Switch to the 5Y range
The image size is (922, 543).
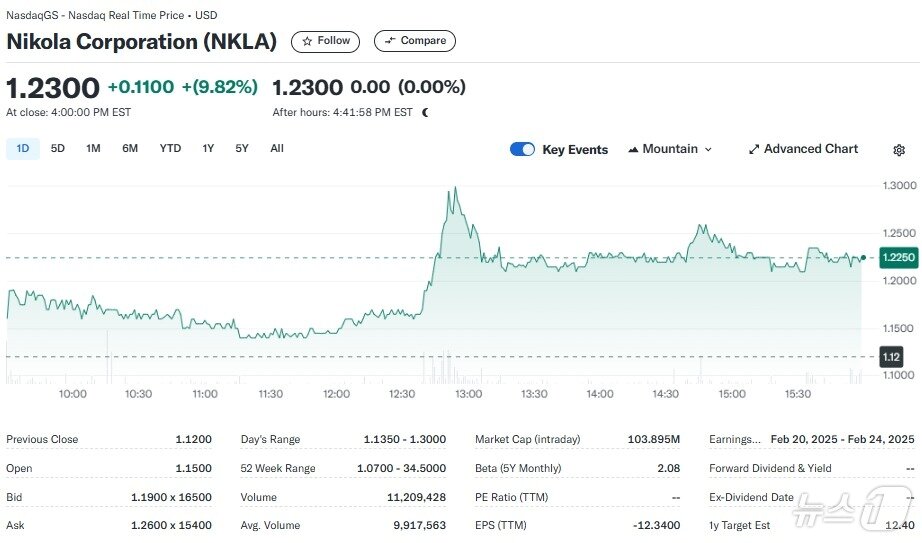pos(242,149)
